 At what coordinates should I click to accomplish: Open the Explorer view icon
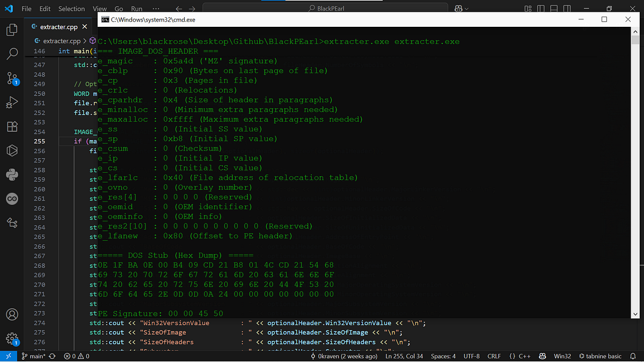pos(11,29)
